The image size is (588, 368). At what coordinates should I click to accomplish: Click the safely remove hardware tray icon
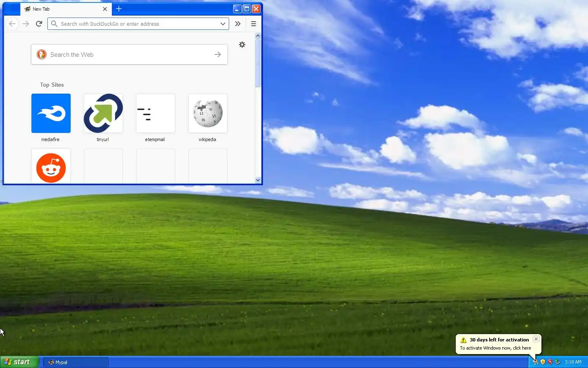(557, 362)
